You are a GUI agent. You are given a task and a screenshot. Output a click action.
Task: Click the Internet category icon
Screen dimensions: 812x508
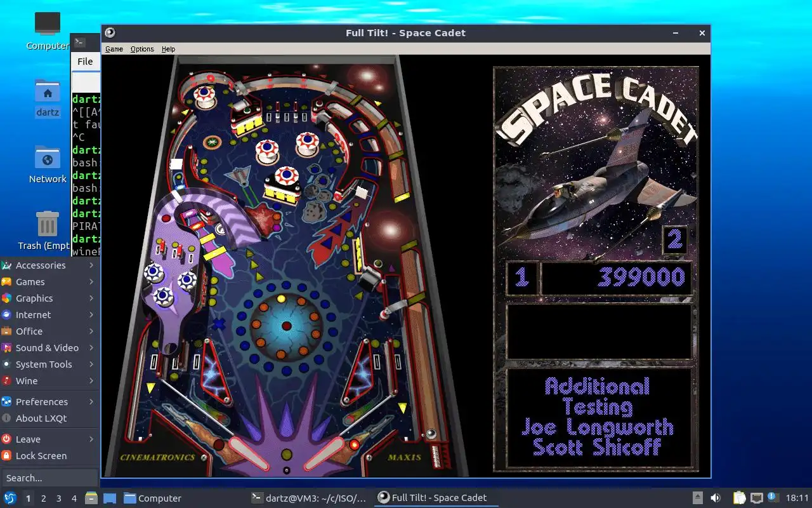6,315
